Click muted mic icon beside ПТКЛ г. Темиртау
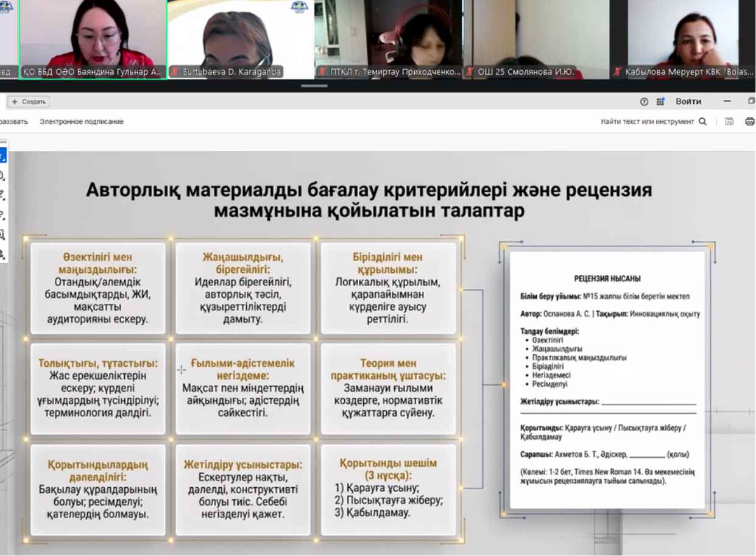Viewport: 756px width, 556px height. pos(323,72)
